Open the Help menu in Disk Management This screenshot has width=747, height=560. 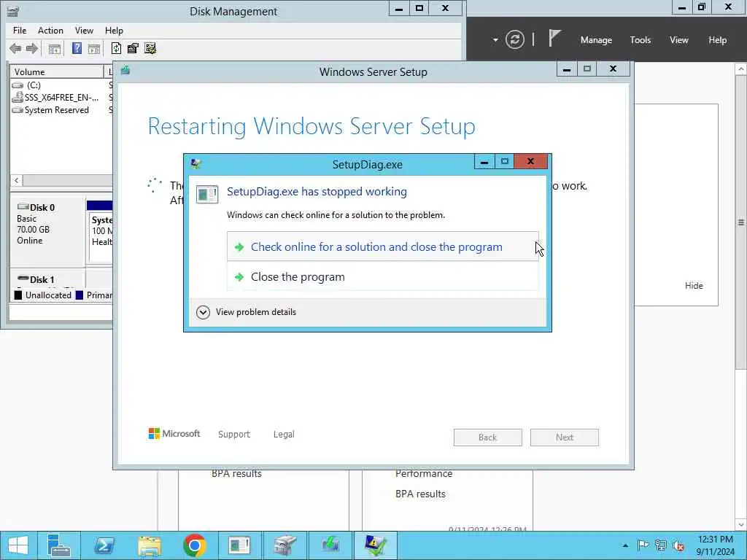[x=114, y=31]
